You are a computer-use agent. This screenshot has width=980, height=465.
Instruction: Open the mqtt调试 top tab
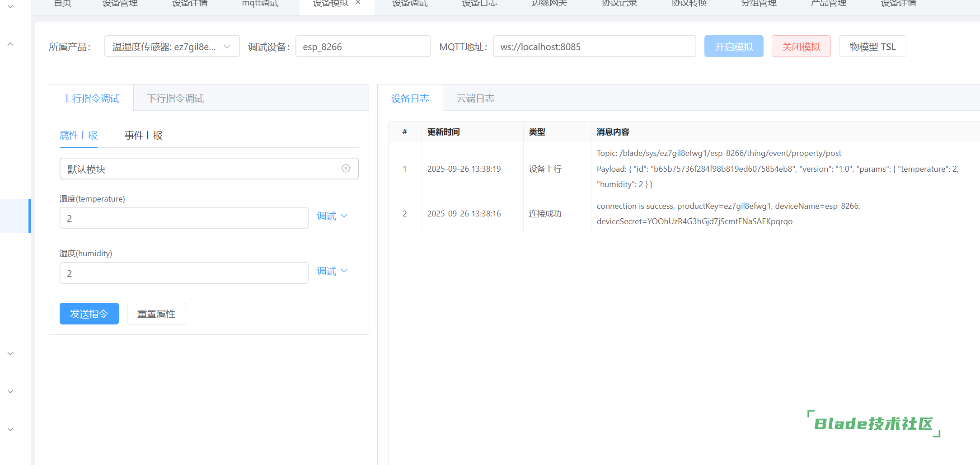click(260, 3)
